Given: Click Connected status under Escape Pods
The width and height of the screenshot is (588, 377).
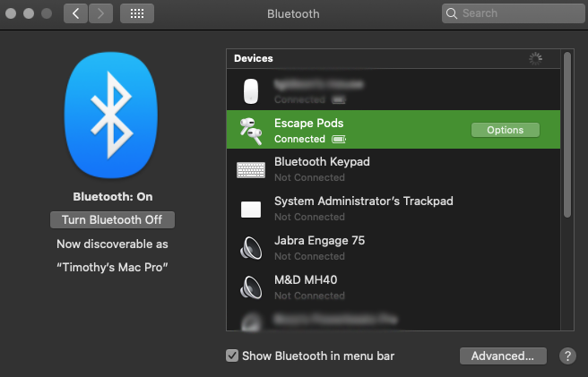Looking at the screenshot, I should (299, 139).
